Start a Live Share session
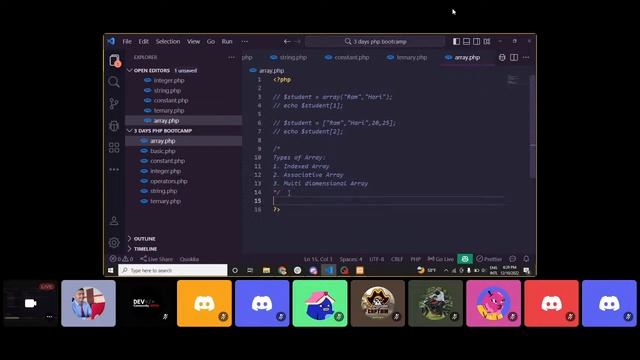This screenshot has height=360, width=640. pos(156,259)
